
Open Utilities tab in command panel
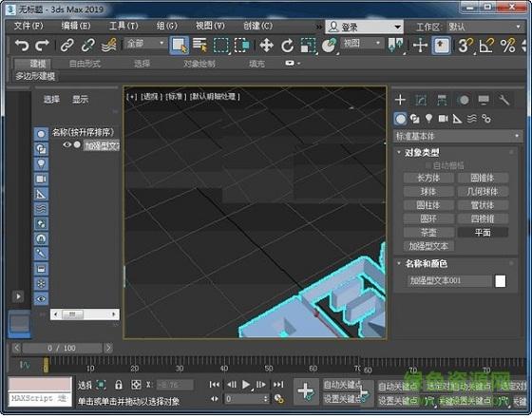click(504, 100)
